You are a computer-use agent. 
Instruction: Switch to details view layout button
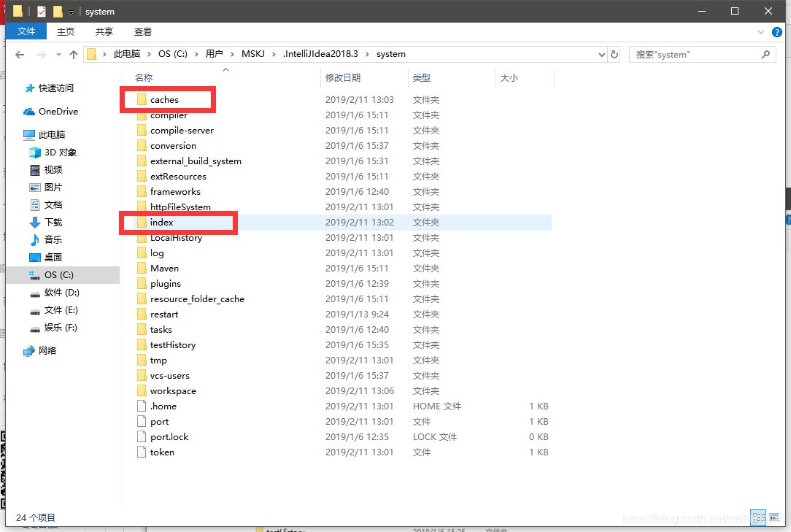pos(758,518)
